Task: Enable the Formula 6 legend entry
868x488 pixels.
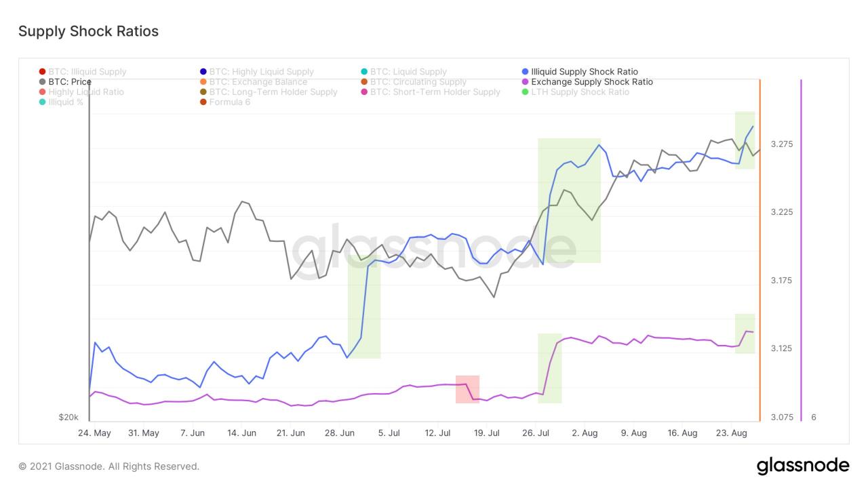Action: tap(229, 102)
